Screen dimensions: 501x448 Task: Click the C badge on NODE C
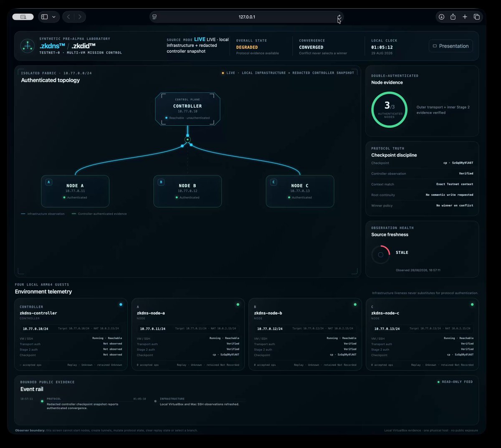coord(273,182)
